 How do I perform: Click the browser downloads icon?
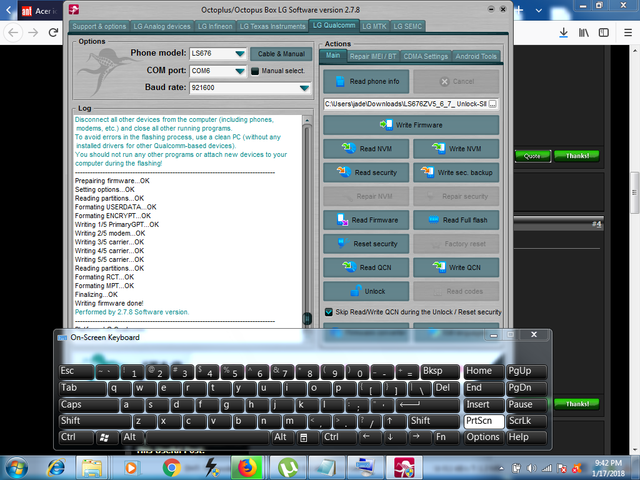pos(564,33)
